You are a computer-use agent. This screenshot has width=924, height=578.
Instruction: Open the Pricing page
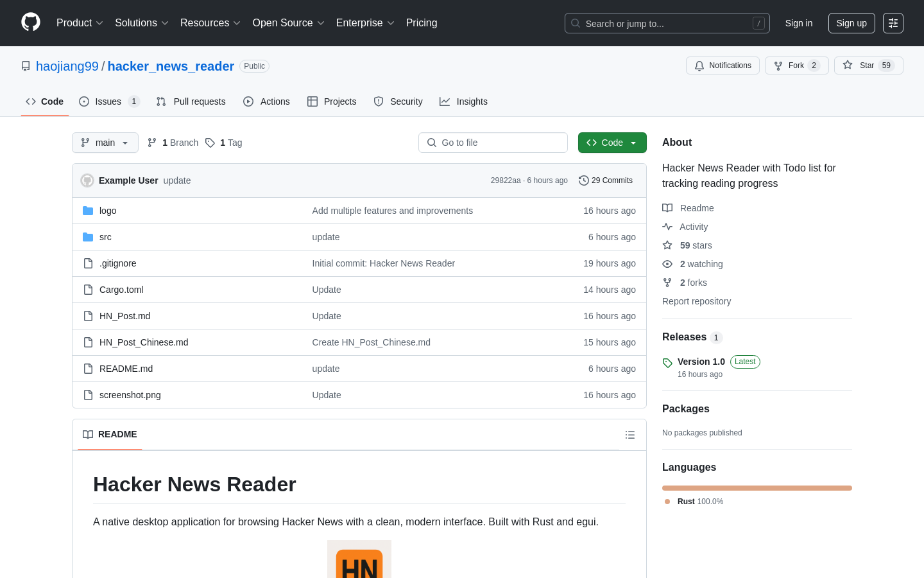[422, 23]
